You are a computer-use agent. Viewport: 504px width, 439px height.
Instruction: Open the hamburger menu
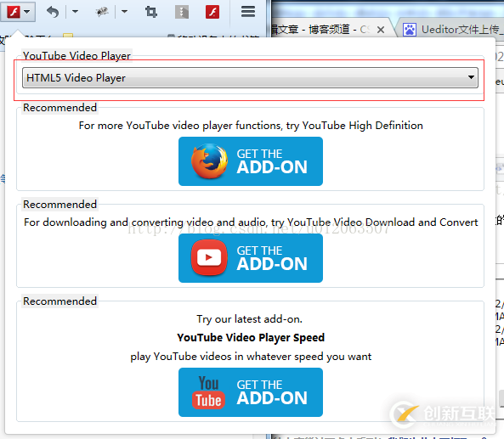pos(248,12)
